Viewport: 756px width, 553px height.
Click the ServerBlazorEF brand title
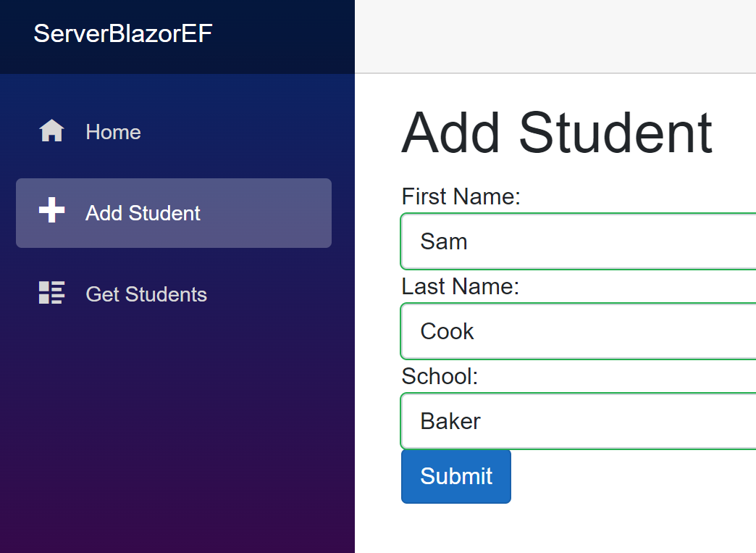pos(123,33)
